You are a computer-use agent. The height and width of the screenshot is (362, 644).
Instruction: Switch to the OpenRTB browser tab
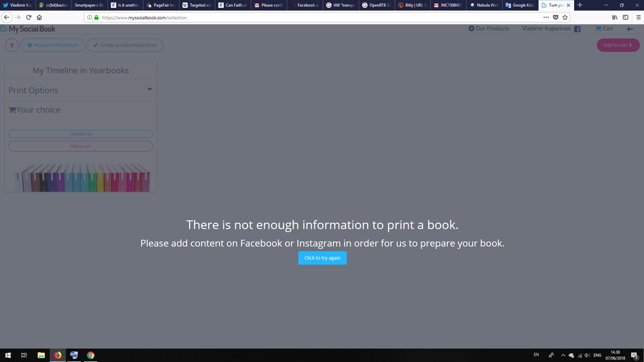pyautogui.click(x=376, y=5)
